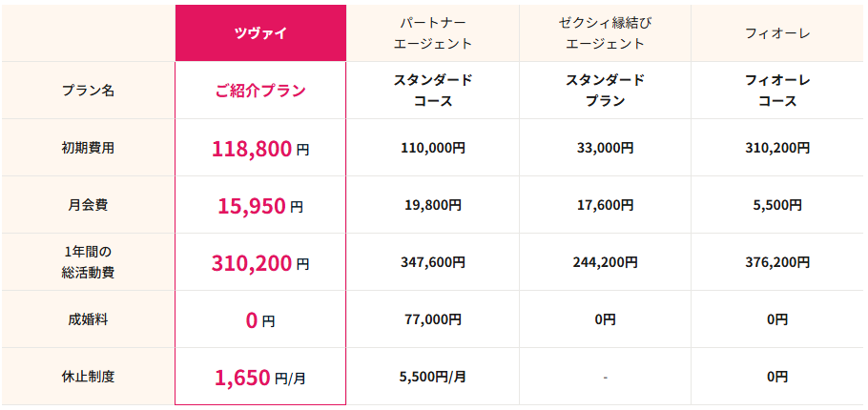
Task: Click the 118,800円 initial cost value
Action: (260, 149)
